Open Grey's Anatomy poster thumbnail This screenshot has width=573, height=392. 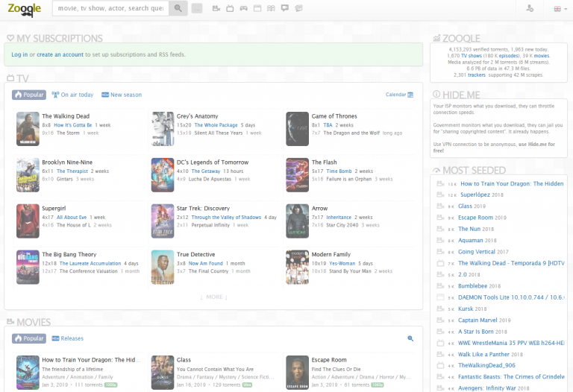coord(163,129)
